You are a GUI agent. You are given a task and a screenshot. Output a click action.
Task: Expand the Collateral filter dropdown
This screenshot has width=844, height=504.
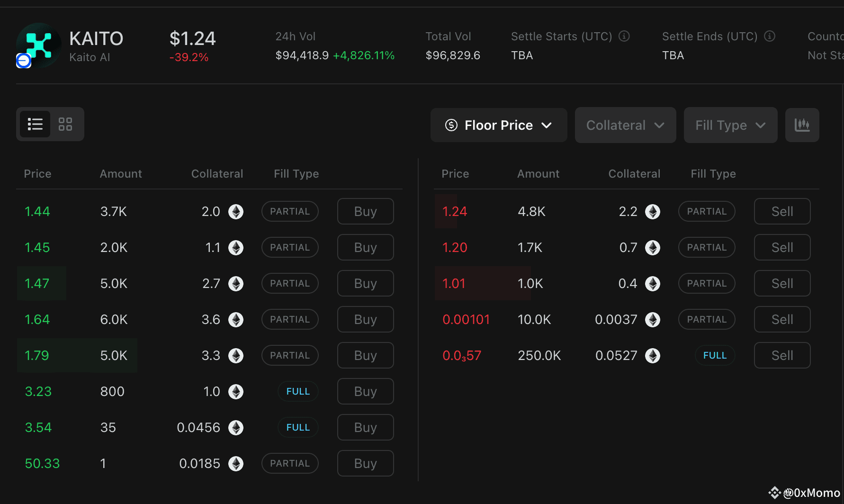(x=625, y=125)
